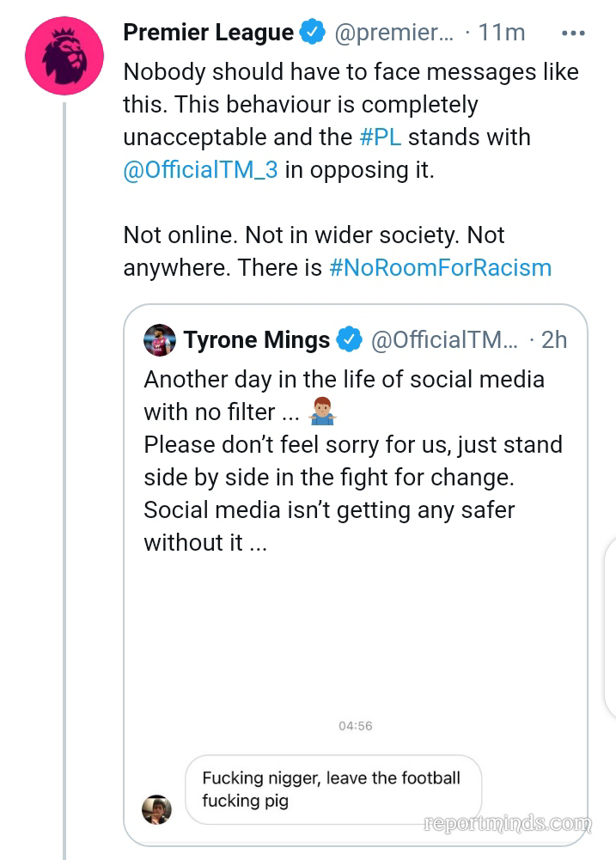Viewport: 616px width, 860px height.
Task: Click the @OfficialTM... handle in quoted tweet
Action: (444, 340)
